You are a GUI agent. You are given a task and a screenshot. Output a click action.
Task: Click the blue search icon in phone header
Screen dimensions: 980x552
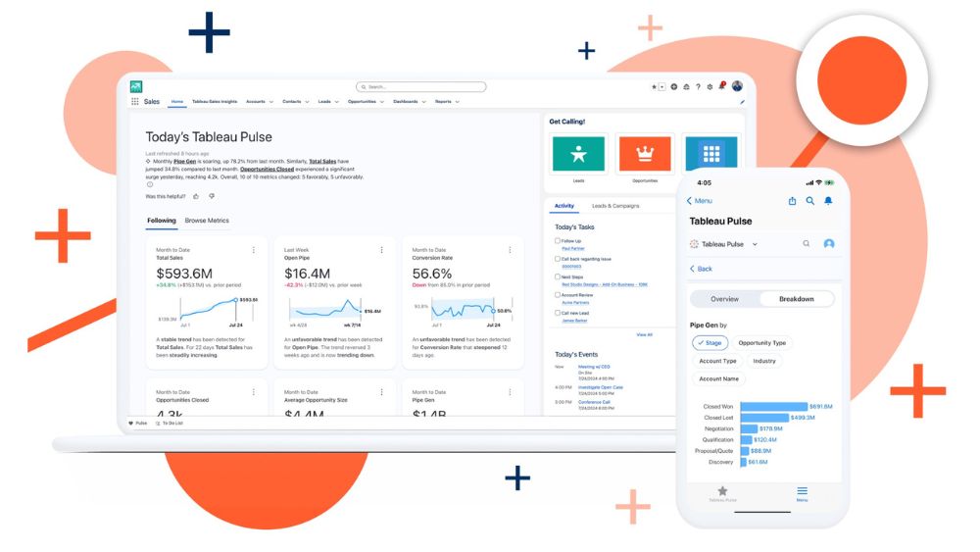pos(810,201)
